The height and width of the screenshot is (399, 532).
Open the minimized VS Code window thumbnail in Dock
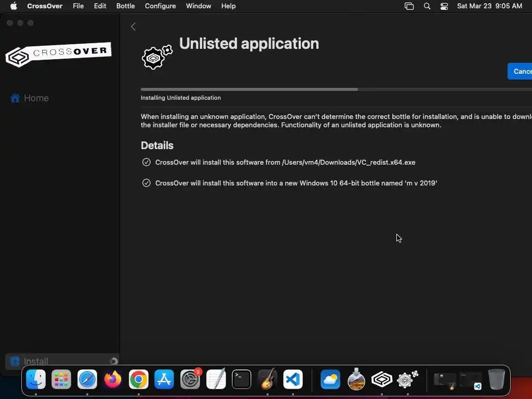[471, 381]
